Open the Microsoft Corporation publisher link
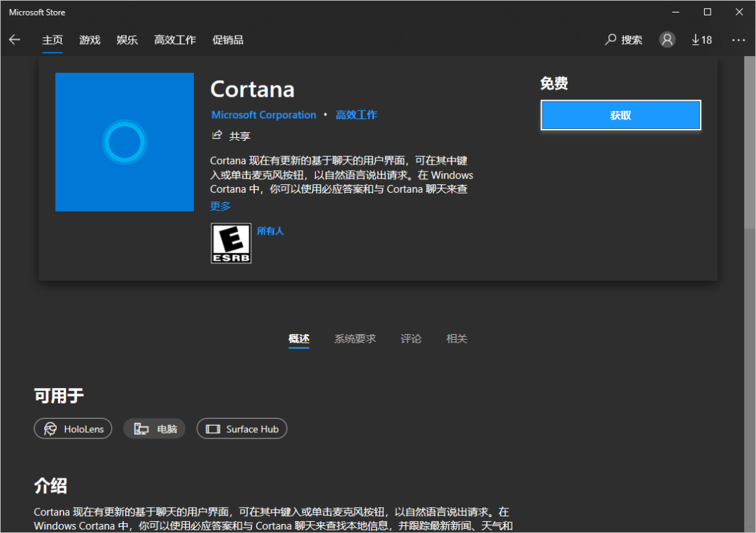The width and height of the screenshot is (756, 533). pyautogui.click(x=264, y=115)
